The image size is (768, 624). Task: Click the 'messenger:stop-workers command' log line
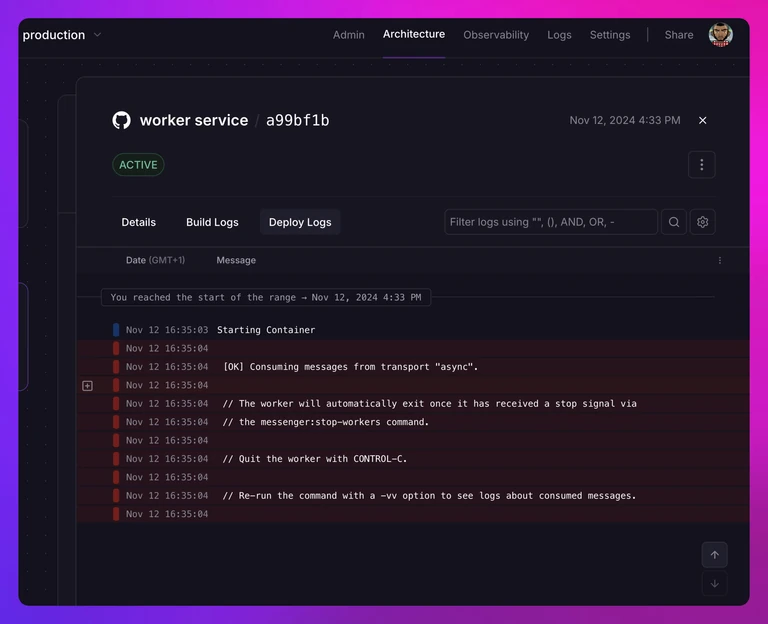click(x=413, y=422)
